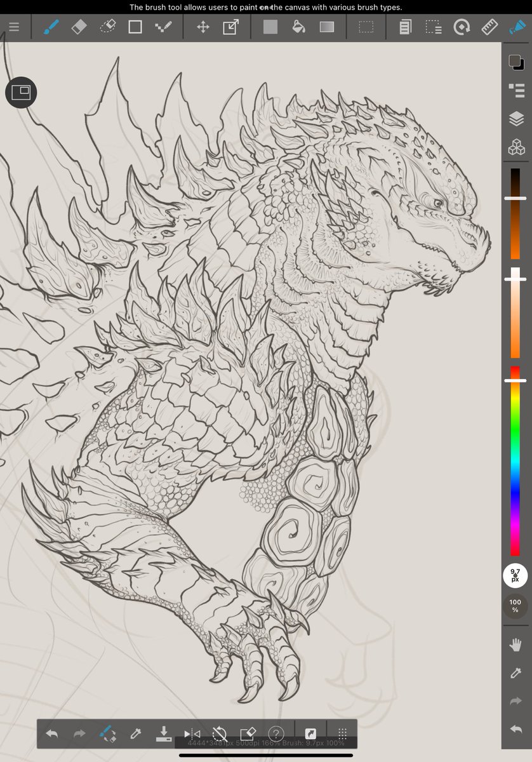532x762 pixels.
Task: Open the dotted grid handle menu
Action: click(342, 734)
